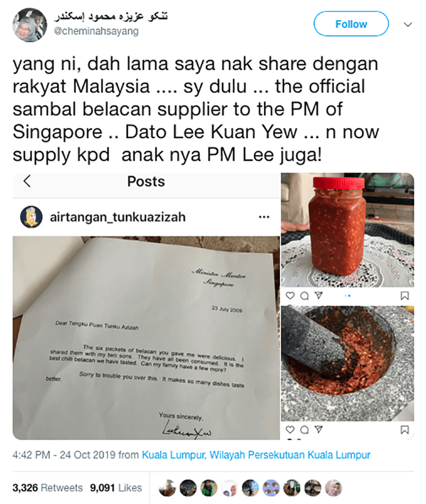Image resolution: width=426 pixels, height=504 pixels.
Task: Open the first liker's avatar
Action: click(x=167, y=488)
